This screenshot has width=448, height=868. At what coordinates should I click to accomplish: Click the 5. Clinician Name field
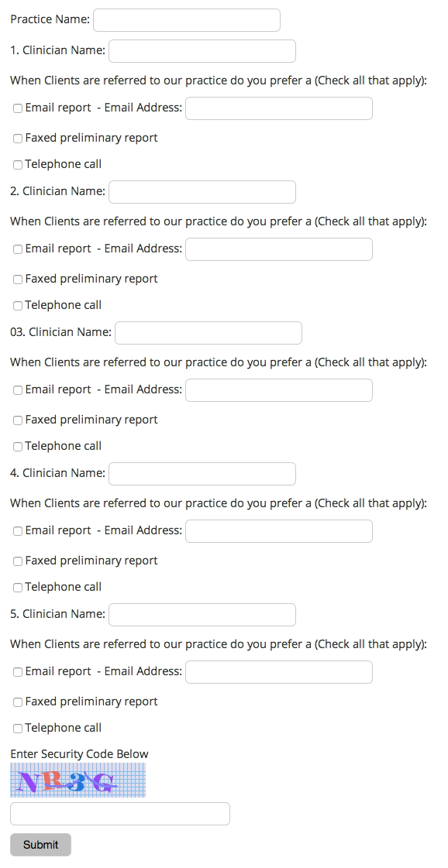click(x=202, y=615)
